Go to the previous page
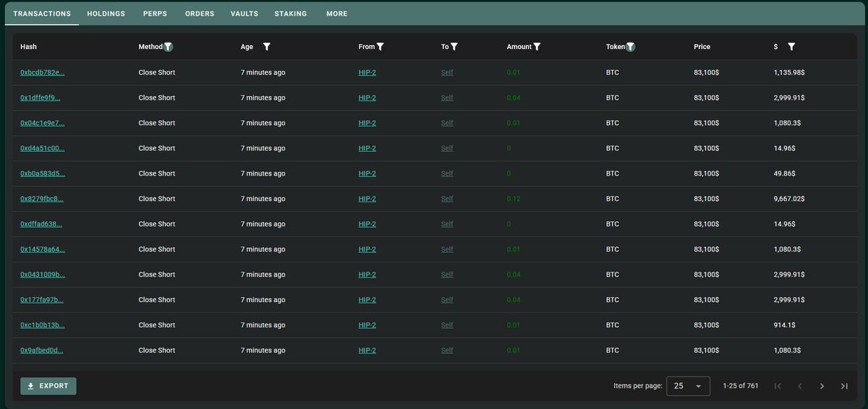The height and width of the screenshot is (409, 868). tap(800, 386)
